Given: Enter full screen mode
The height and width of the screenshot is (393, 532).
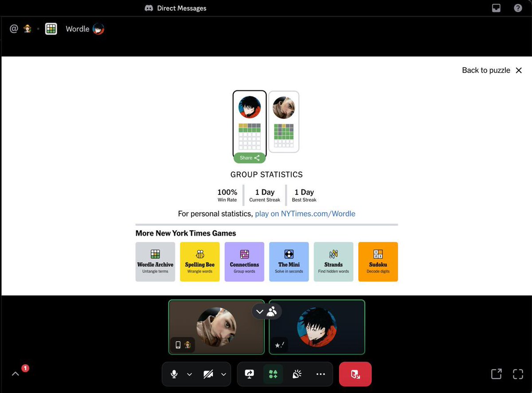Looking at the screenshot, I should [x=518, y=374].
